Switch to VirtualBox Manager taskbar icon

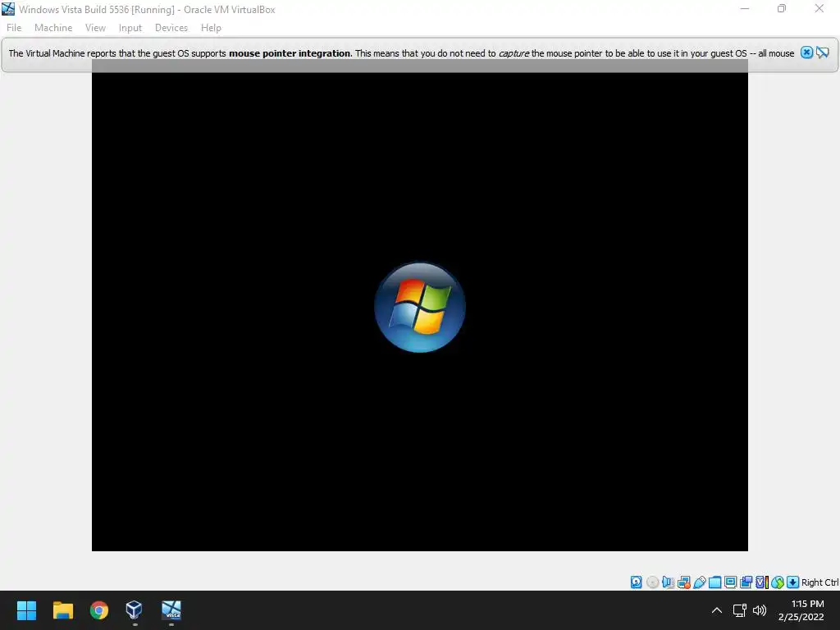(x=134, y=610)
